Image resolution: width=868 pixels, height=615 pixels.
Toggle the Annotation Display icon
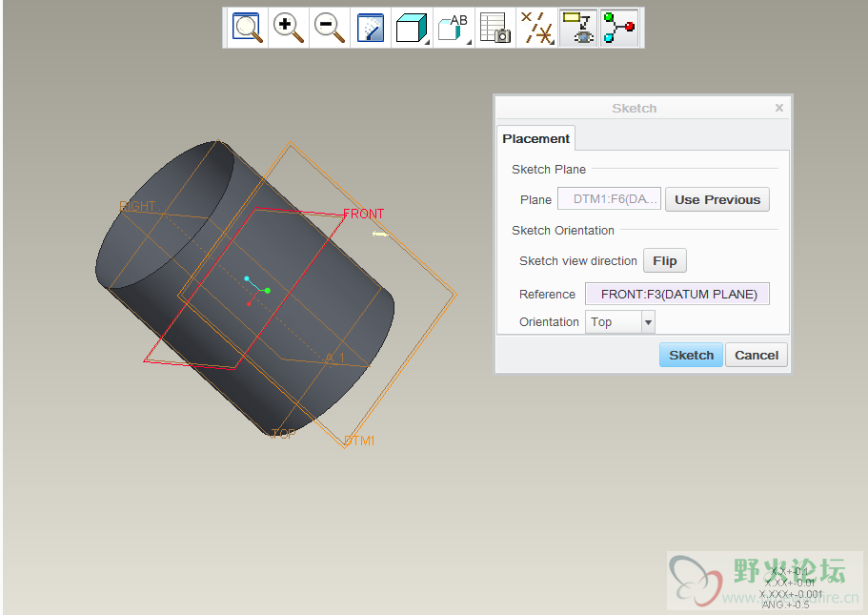[x=578, y=28]
